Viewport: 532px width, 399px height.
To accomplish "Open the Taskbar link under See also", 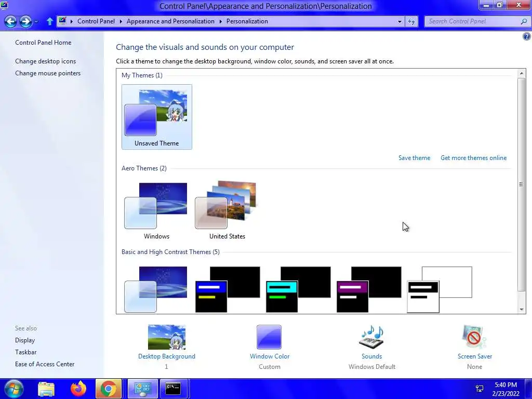I will coord(26,352).
